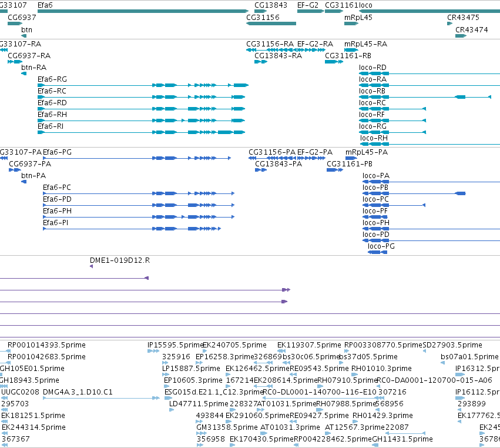Select the EF-G2-RA transcript label
Screen dimensions: 500x448
coord(315,44)
